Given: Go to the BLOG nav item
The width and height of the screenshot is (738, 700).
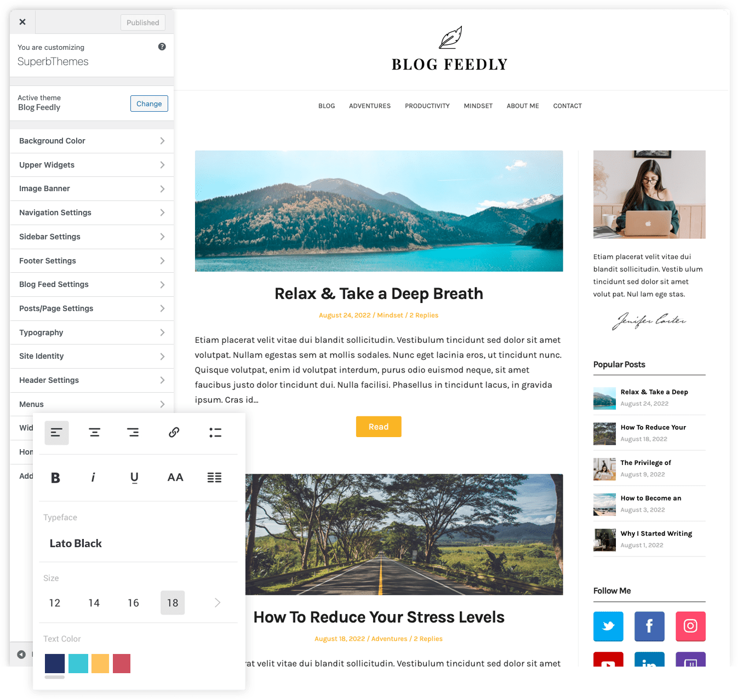Looking at the screenshot, I should point(327,106).
